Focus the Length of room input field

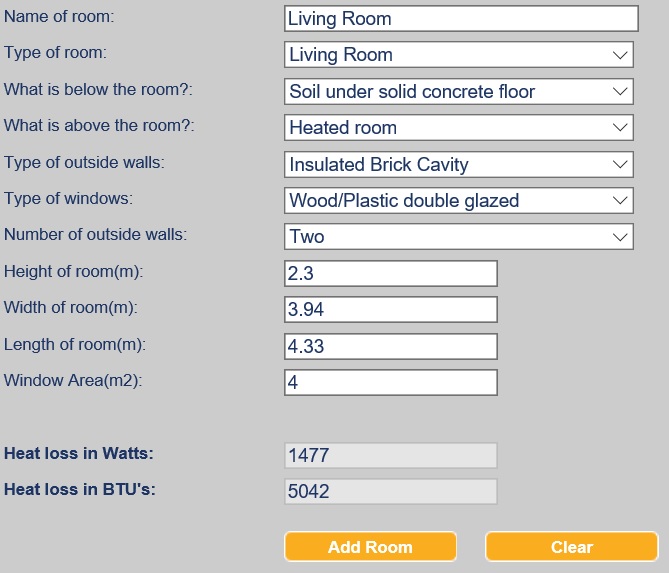tap(390, 346)
